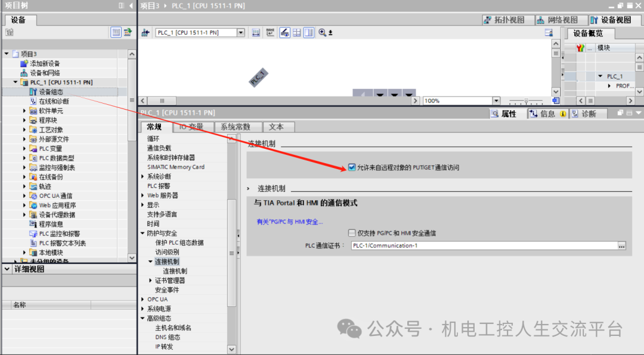Collapse 防护与安全 in properties navigation
This screenshot has width=644, height=355.
(x=143, y=233)
